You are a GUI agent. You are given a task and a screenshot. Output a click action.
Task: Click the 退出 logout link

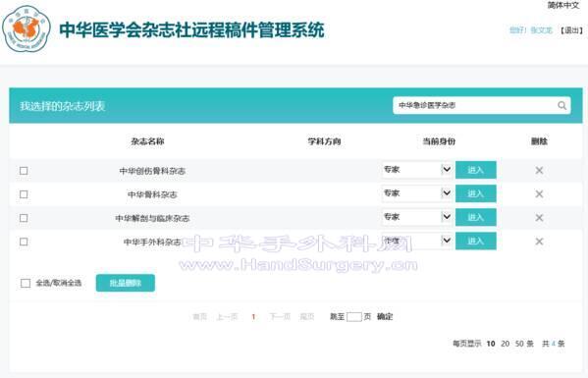[571, 30]
